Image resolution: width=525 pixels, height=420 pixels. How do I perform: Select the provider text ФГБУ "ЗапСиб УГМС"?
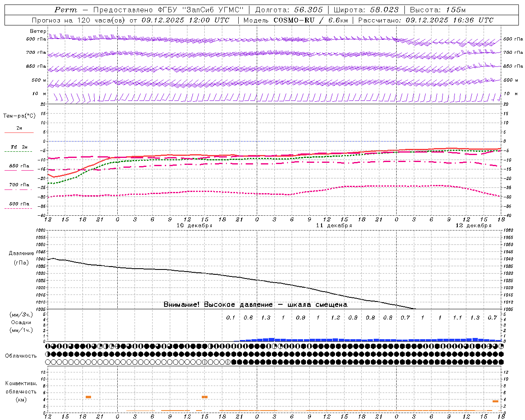(x=201, y=10)
